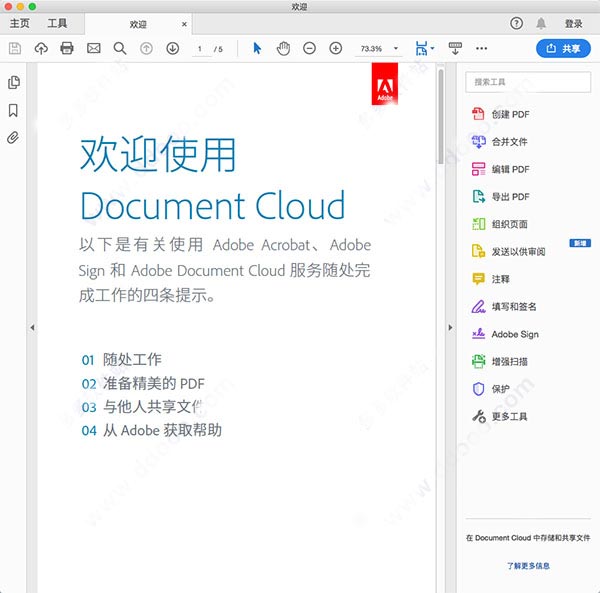This screenshot has height=593, width=600.
Task: Open 组织页面 tool
Action: 499,224
